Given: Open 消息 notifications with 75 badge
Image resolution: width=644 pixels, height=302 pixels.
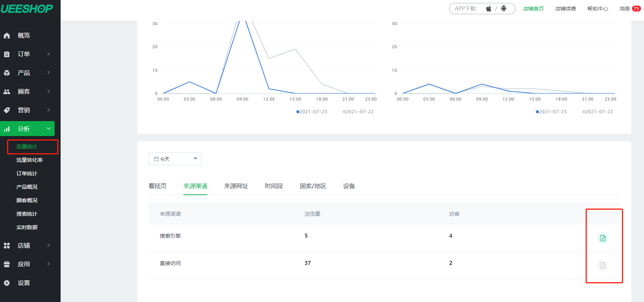Looking at the screenshot, I should point(630,9).
